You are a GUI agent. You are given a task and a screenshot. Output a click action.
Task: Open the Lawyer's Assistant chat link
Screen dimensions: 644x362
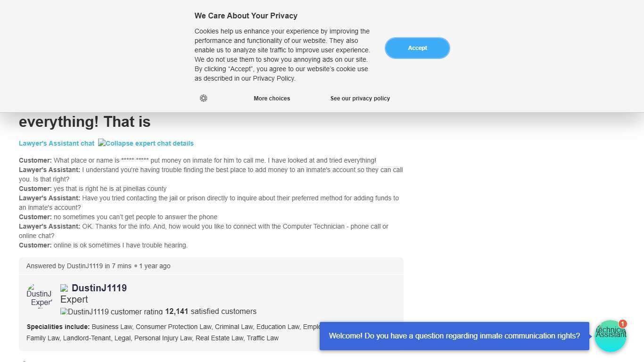pos(57,143)
